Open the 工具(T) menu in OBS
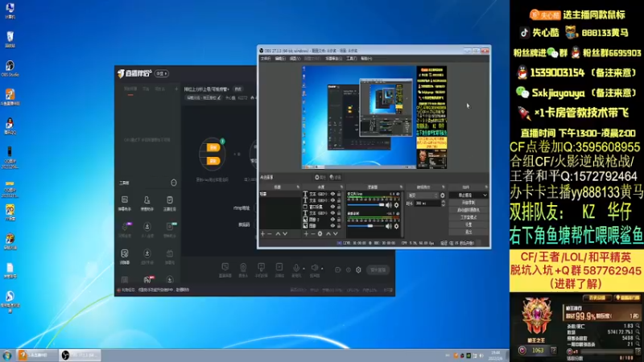This screenshot has width=644, height=362. [352, 59]
